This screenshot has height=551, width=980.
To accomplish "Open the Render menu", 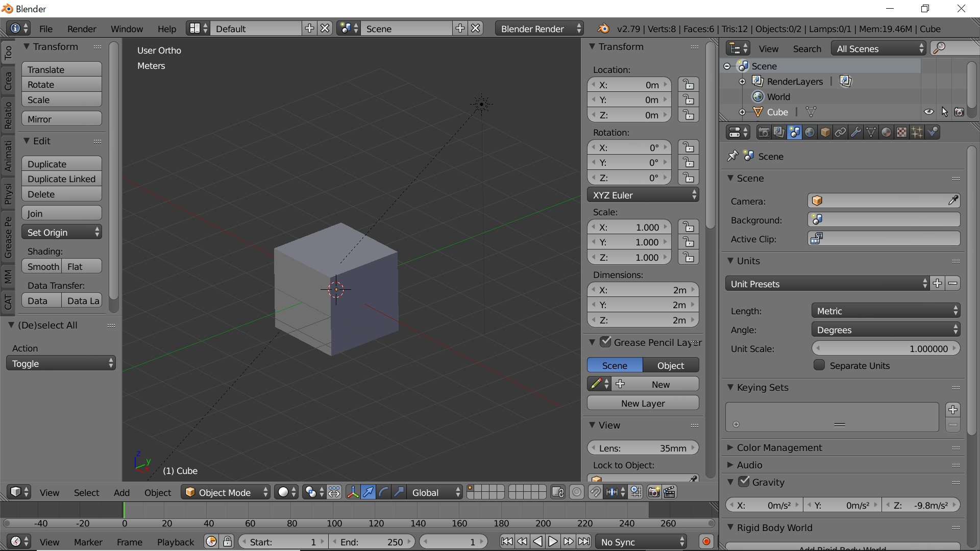I will (82, 29).
